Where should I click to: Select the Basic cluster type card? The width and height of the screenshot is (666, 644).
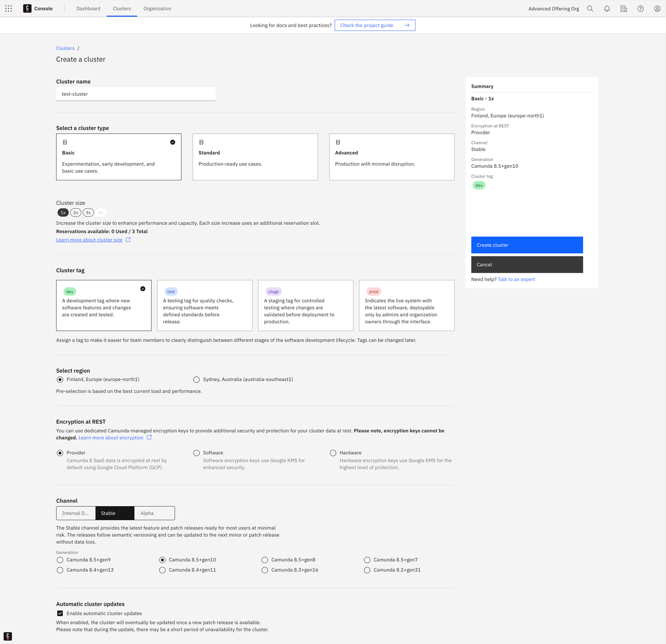pyautogui.click(x=119, y=157)
